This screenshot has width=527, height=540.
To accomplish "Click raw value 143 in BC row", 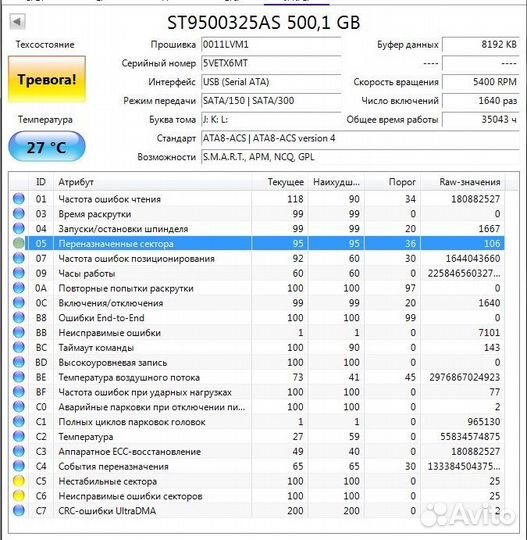I will 492,347.
